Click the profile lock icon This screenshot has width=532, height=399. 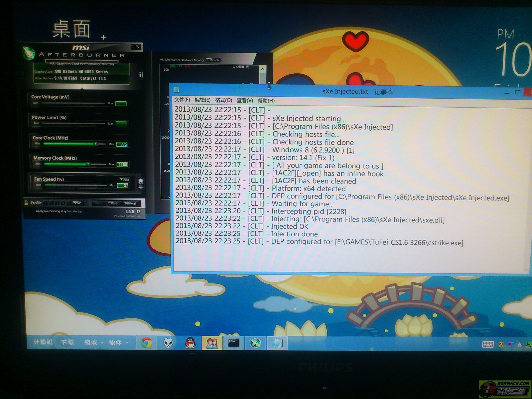tap(26, 203)
